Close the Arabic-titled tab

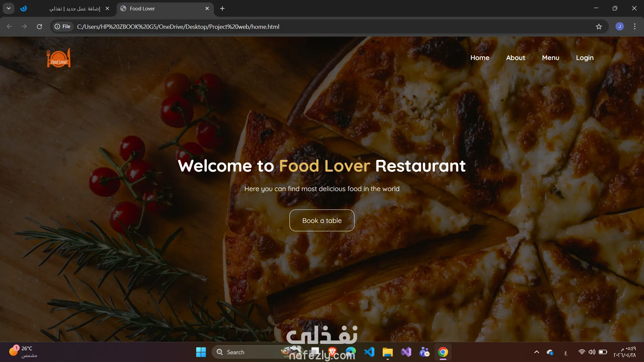click(107, 8)
